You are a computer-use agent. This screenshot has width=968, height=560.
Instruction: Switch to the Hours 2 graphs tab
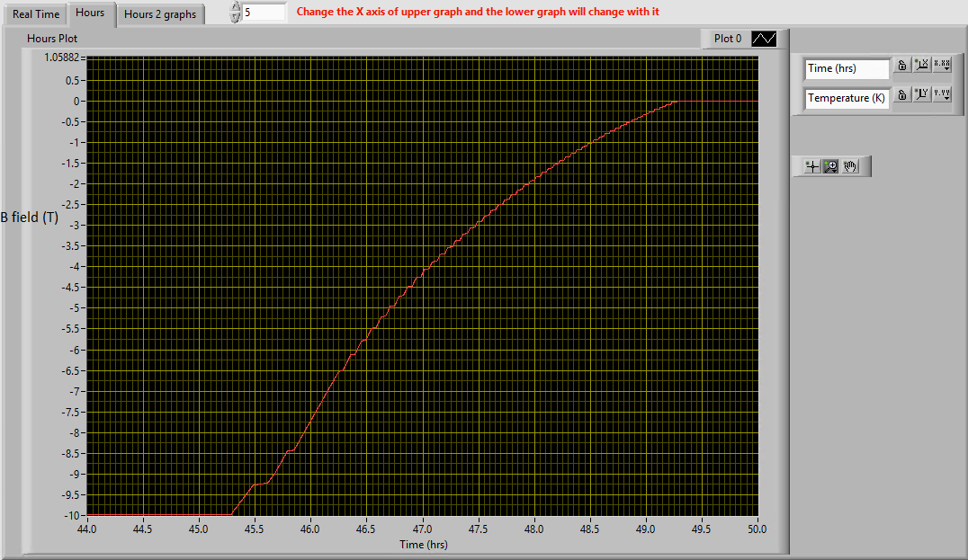(x=160, y=14)
